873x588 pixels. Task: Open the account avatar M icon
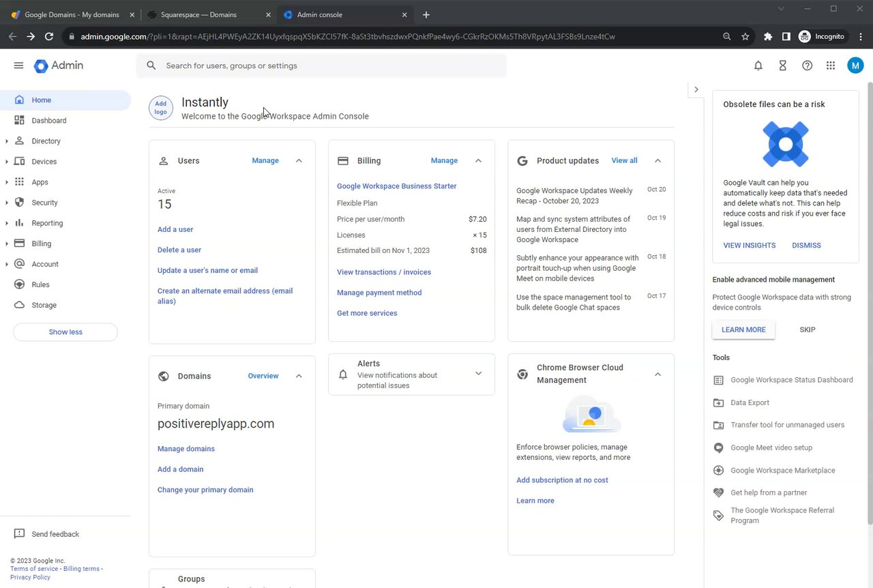click(855, 65)
